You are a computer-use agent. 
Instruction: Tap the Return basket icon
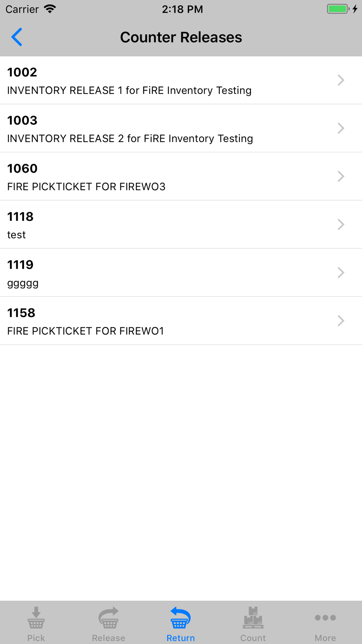(x=180, y=618)
